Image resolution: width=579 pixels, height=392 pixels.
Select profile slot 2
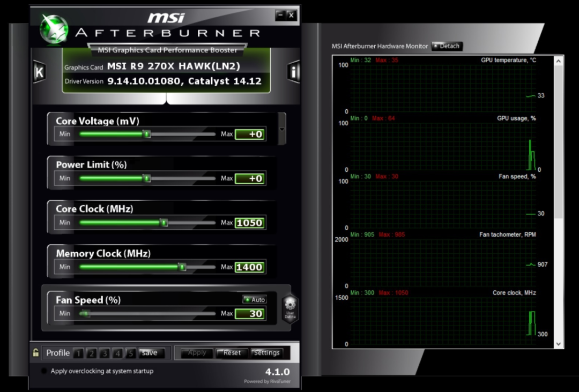pos(92,353)
